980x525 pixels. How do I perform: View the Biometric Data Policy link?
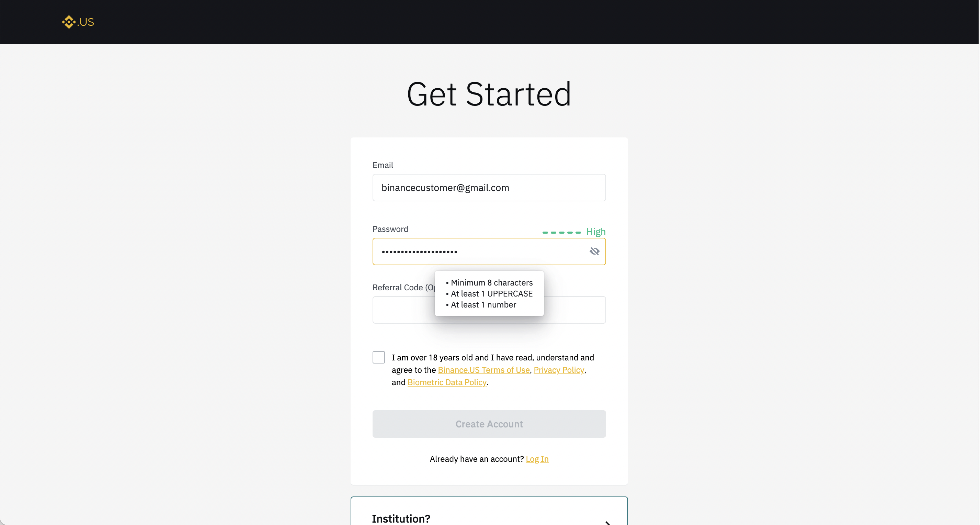point(447,382)
